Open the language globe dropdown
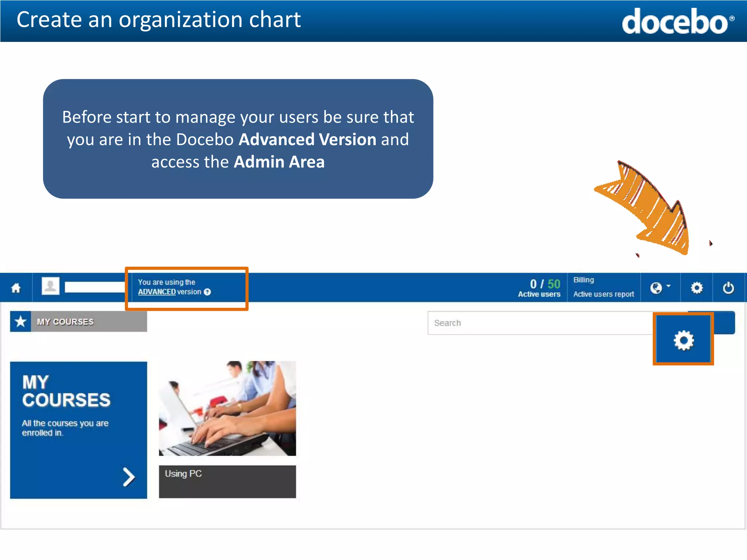This screenshot has height=560, width=747. pos(660,288)
